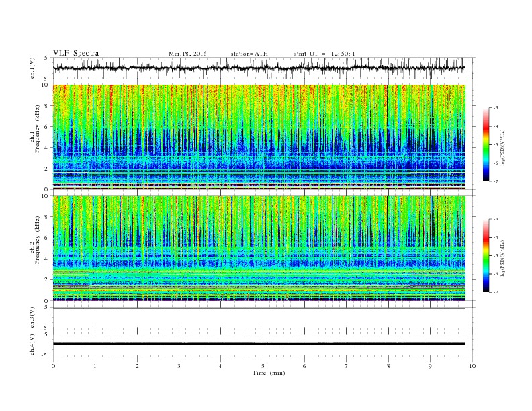Image resolution: width=532 pixels, height=411 pixels.
Task: Select the "start UT = 12:50:1" text
Action: (324, 54)
